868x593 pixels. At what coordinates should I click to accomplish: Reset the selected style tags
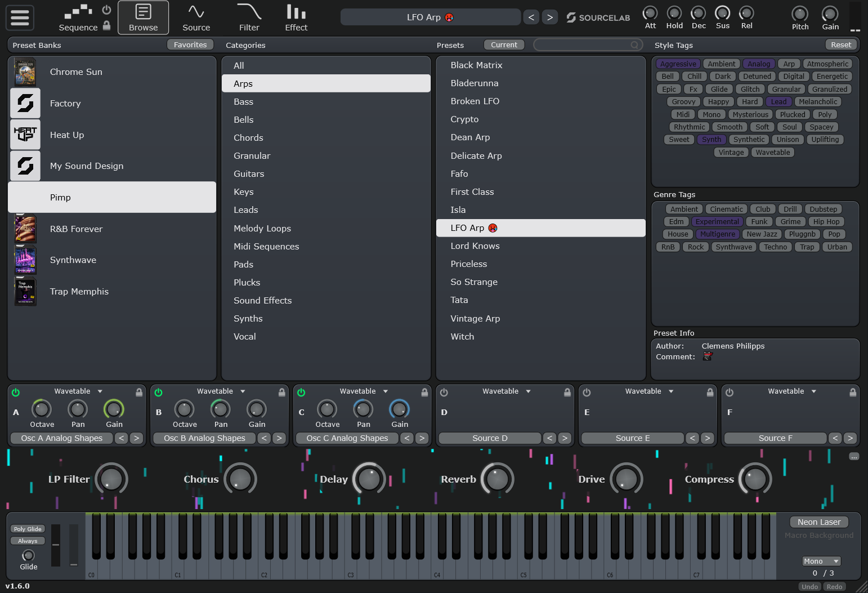pos(841,45)
